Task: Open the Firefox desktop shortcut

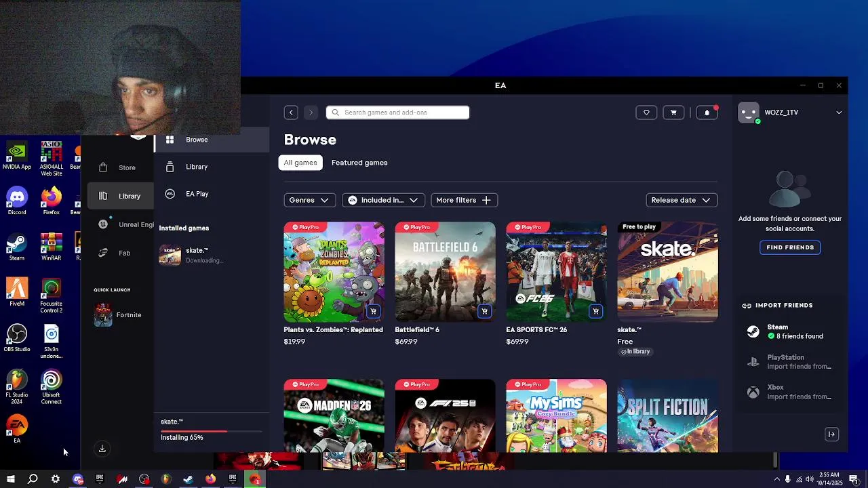Action: 52,201
